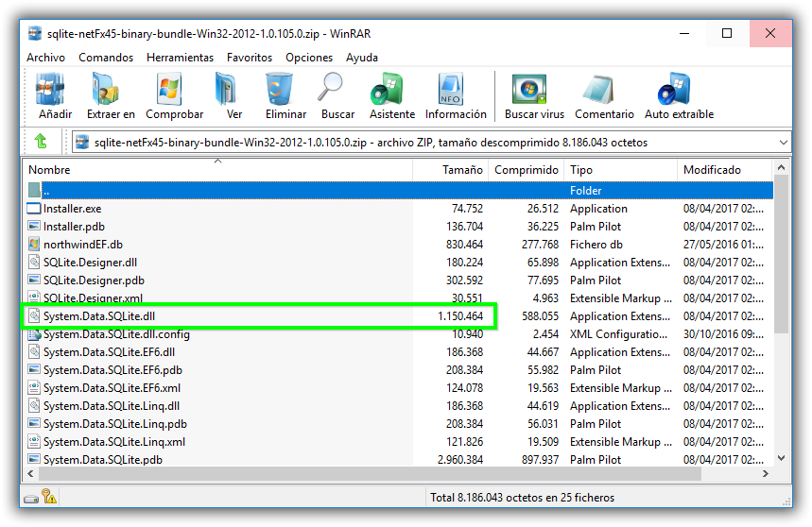Sort by Comprimido column header
The height and width of the screenshot is (527, 812).
pos(527,170)
